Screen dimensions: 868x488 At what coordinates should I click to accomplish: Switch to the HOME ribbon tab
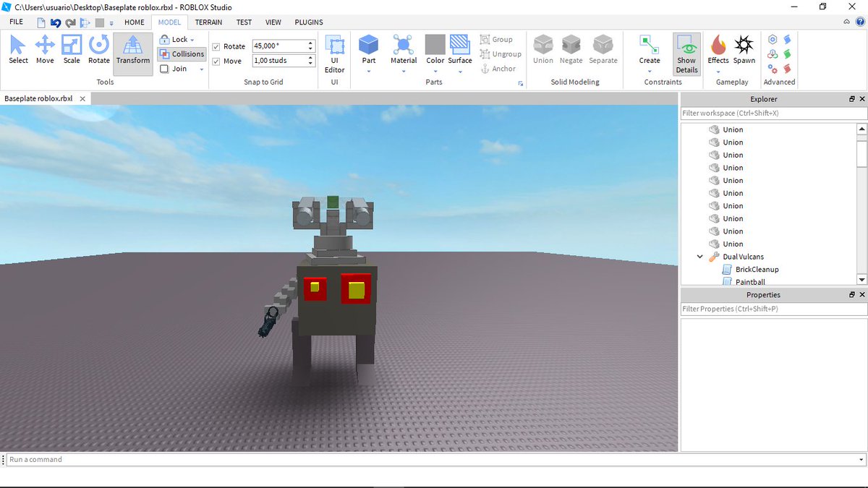tap(135, 22)
